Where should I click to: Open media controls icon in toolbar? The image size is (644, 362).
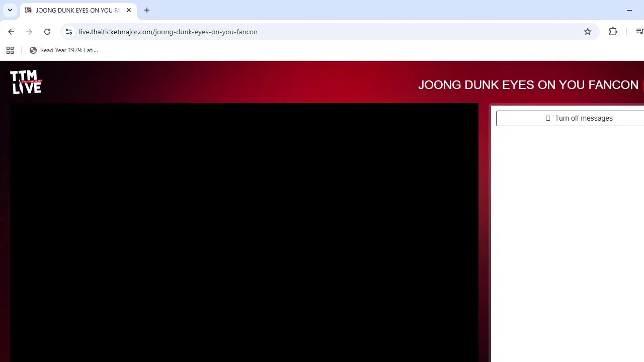pyautogui.click(x=639, y=32)
